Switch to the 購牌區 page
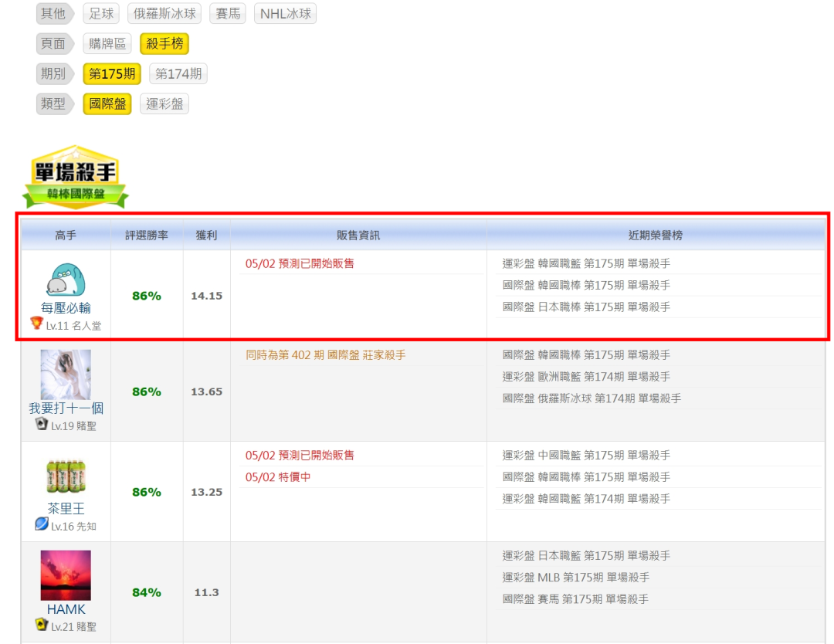 [x=107, y=43]
